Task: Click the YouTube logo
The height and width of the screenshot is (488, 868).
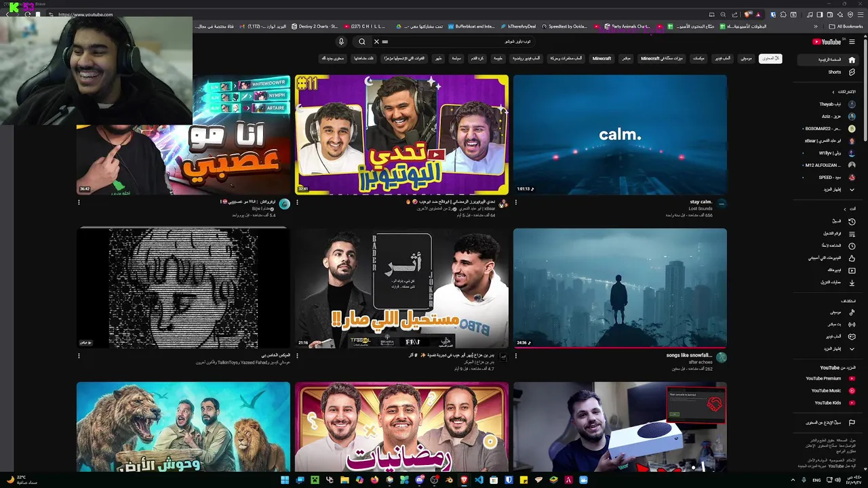Action: [827, 41]
